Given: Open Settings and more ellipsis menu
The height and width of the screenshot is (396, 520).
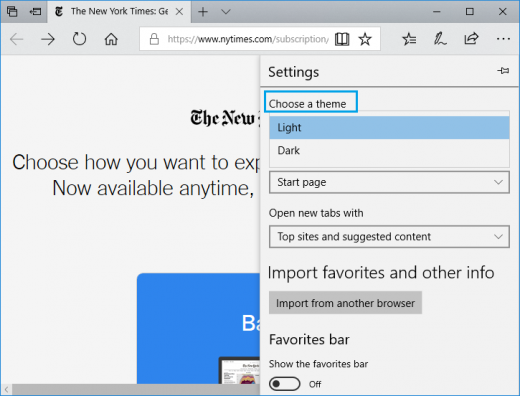Looking at the screenshot, I should (503, 39).
